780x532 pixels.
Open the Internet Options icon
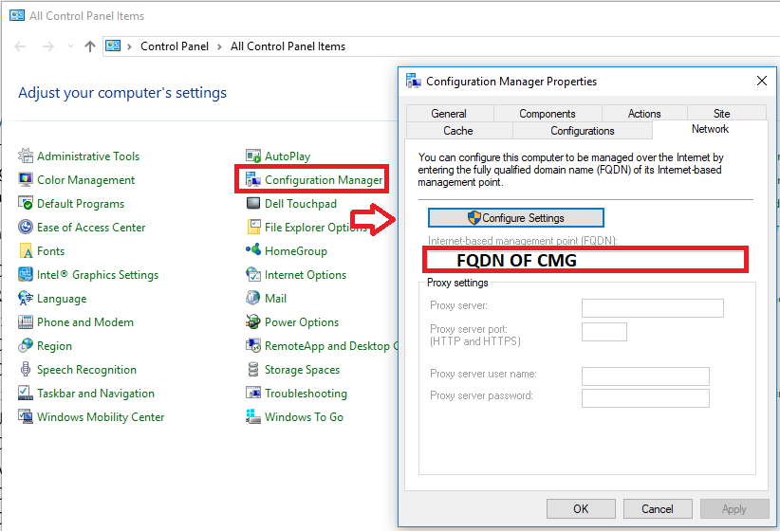253,274
